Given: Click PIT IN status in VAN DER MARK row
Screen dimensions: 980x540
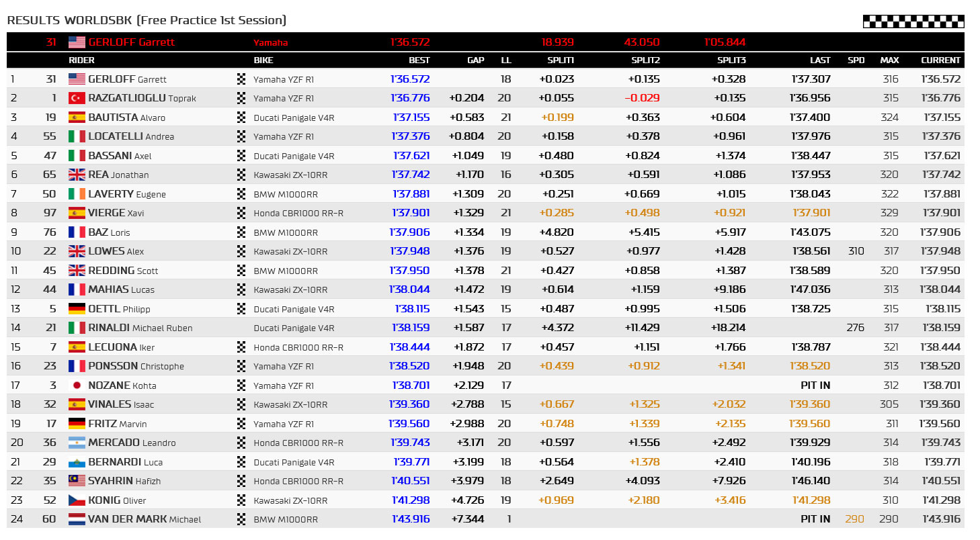Looking at the screenshot, I should point(815,519).
